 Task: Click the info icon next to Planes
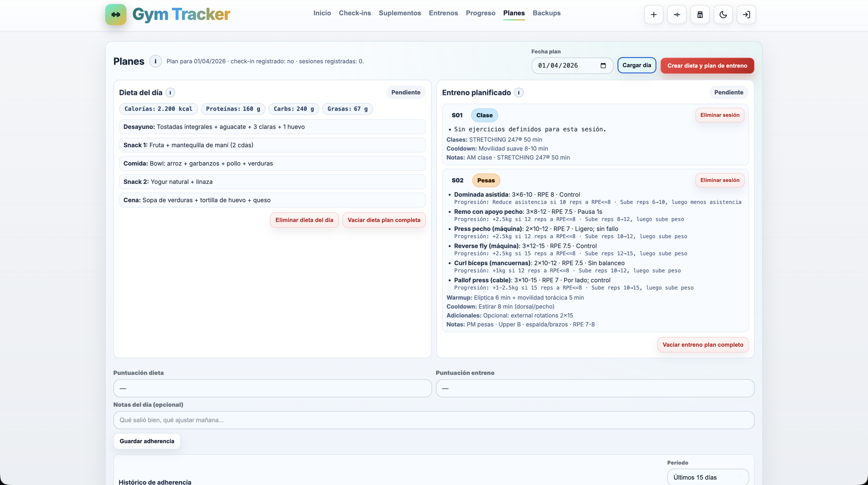point(155,61)
